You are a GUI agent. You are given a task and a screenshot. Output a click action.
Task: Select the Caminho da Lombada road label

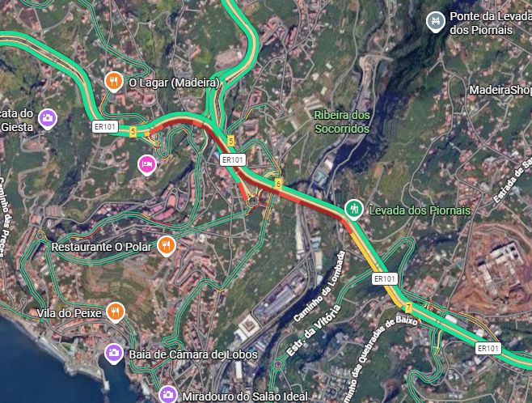[319, 286]
